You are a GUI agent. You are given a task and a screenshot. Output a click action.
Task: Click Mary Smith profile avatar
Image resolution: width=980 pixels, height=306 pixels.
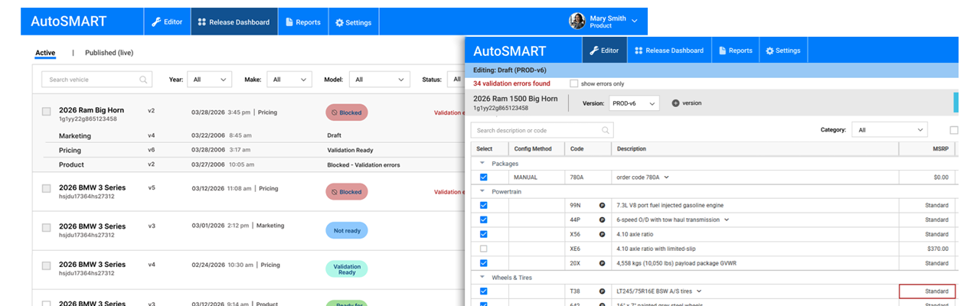tap(577, 21)
